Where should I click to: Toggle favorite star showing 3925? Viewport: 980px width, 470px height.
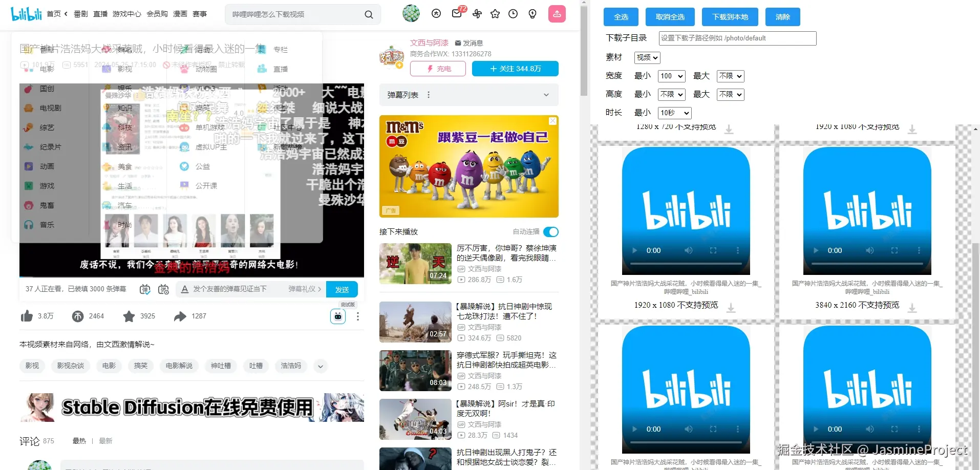click(129, 316)
